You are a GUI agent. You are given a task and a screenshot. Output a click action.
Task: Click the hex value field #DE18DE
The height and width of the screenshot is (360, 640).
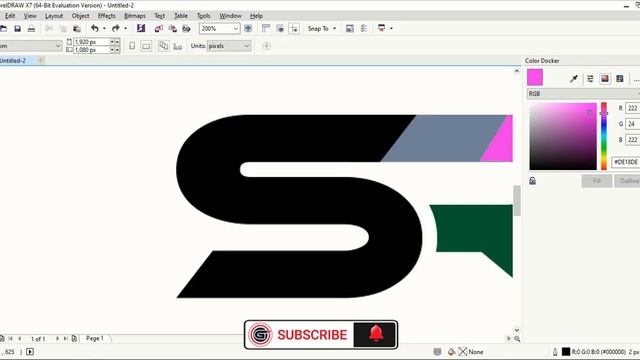625,162
